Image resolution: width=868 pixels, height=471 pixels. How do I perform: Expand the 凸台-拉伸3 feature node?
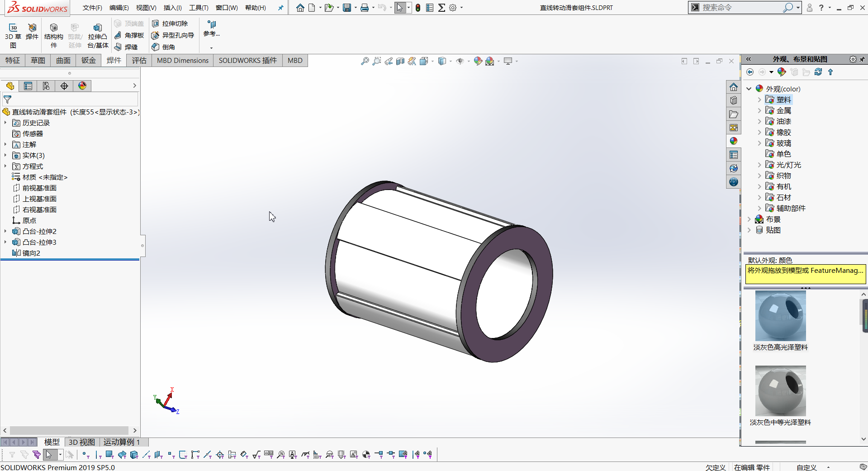[5, 242]
